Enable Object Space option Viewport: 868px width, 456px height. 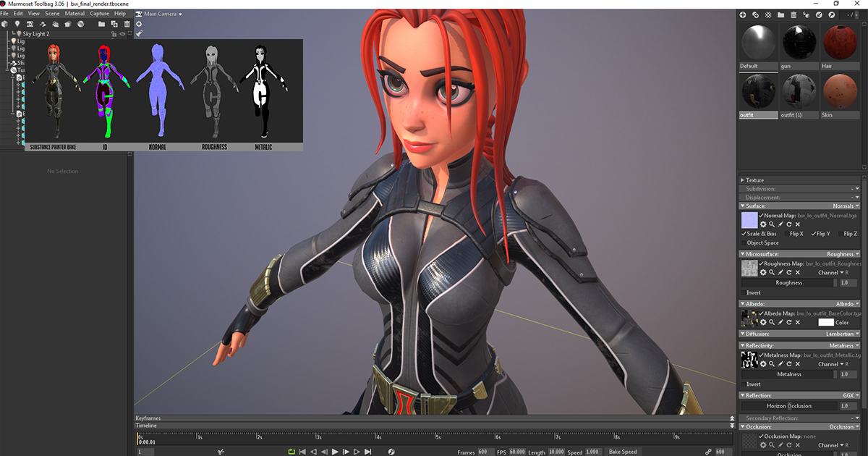click(x=744, y=242)
